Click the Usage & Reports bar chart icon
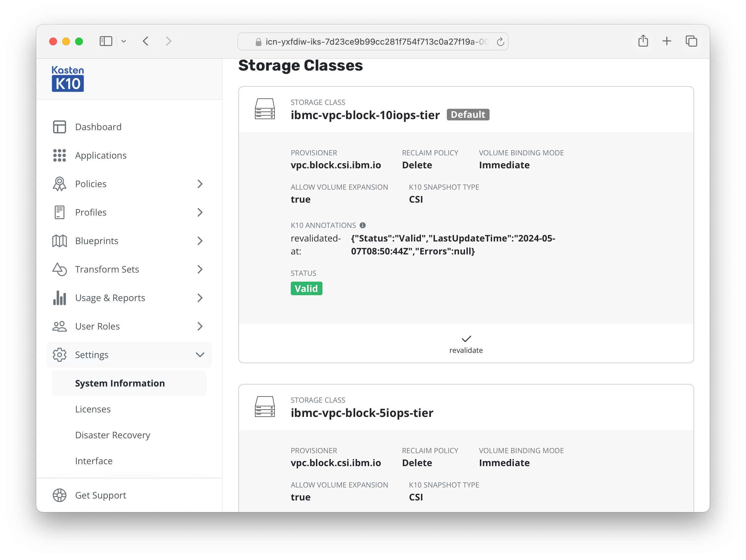Image resolution: width=746 pixels, height=560 pixels. pyautogui.click(x=59, y=298)
